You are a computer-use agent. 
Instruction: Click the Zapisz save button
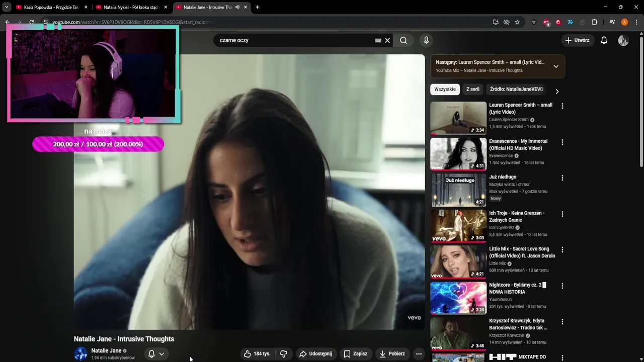tap(355, 354)
